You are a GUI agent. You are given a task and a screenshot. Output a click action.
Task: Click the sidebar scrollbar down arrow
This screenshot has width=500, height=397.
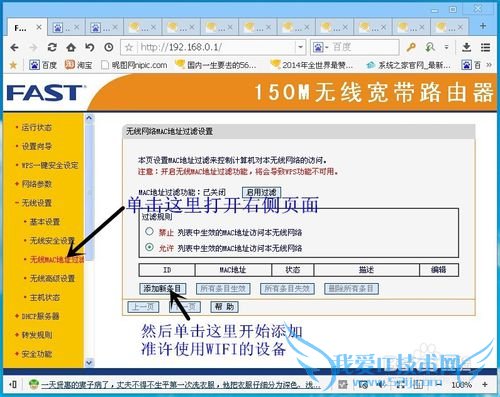click(x=89, y=362)
